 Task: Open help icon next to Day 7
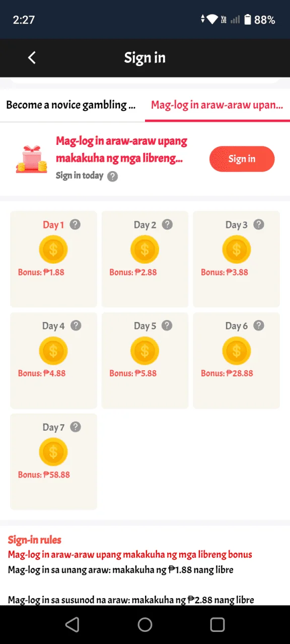[x=76, y=427]
